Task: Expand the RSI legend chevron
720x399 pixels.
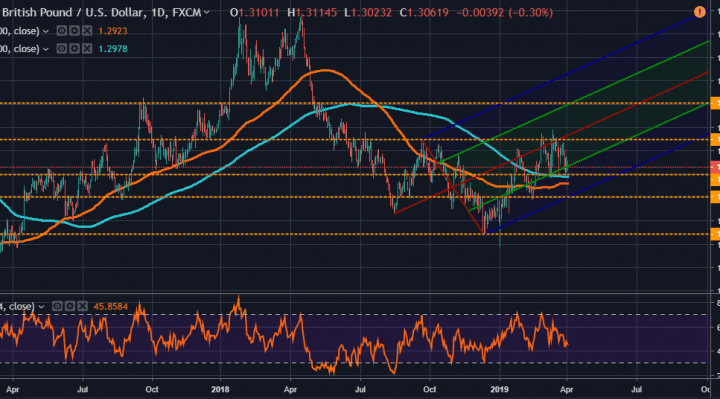Action: coord(41,307)
